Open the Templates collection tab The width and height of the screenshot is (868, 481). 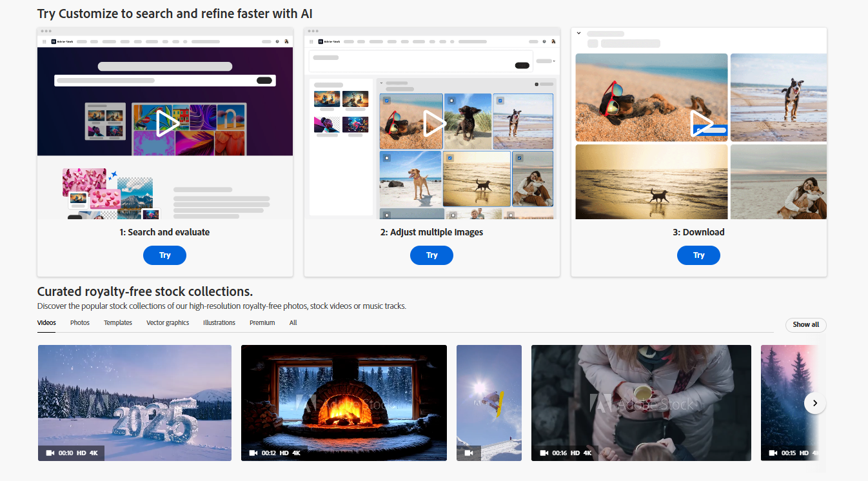pyautogui.click(x=117, y=322)
